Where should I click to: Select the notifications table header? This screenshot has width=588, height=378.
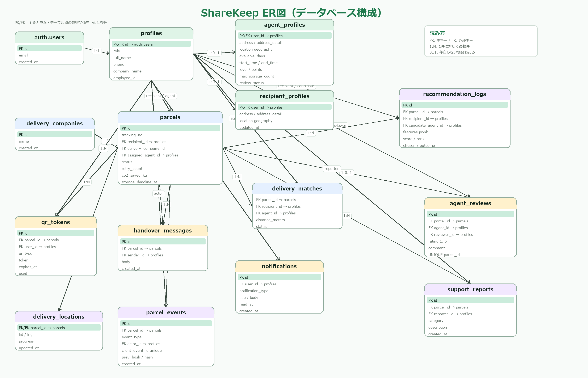point(279,266)
